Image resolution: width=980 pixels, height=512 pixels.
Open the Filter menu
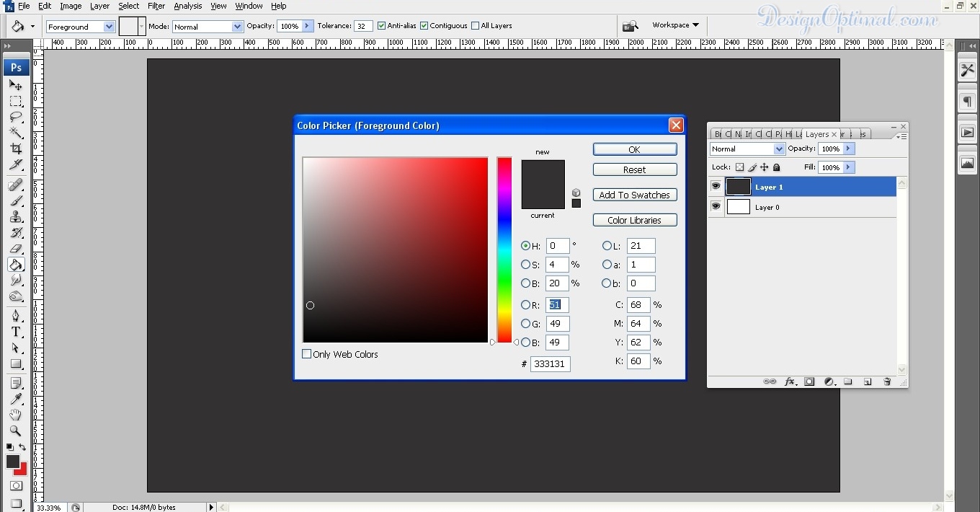156,6
